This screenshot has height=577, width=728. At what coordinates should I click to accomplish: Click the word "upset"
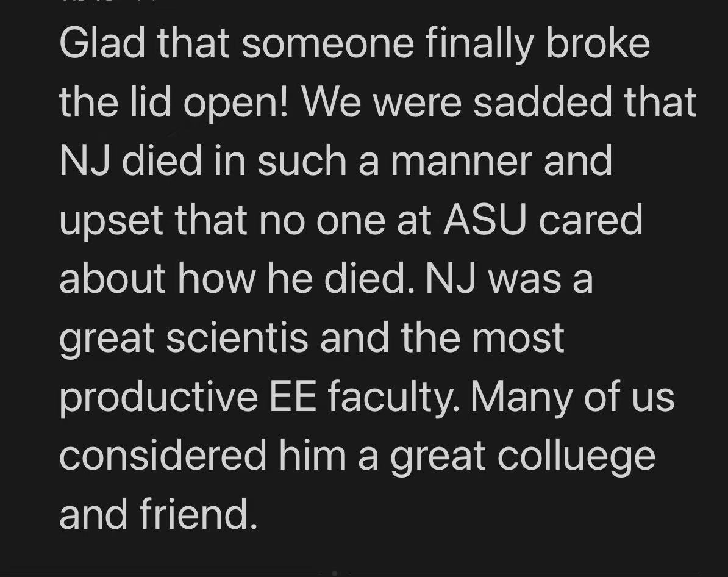pyautogui.click(x=112, y=221)
